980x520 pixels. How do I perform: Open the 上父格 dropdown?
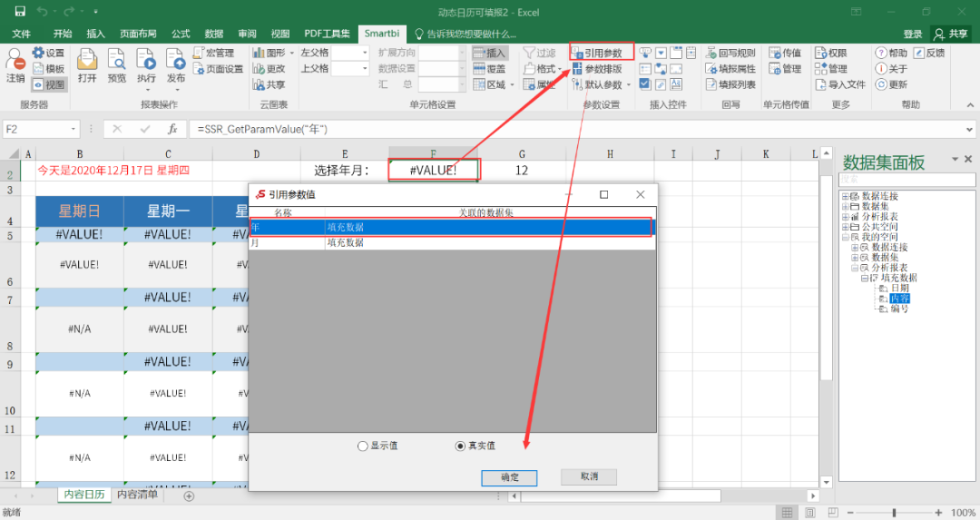[x=365, y=68]
